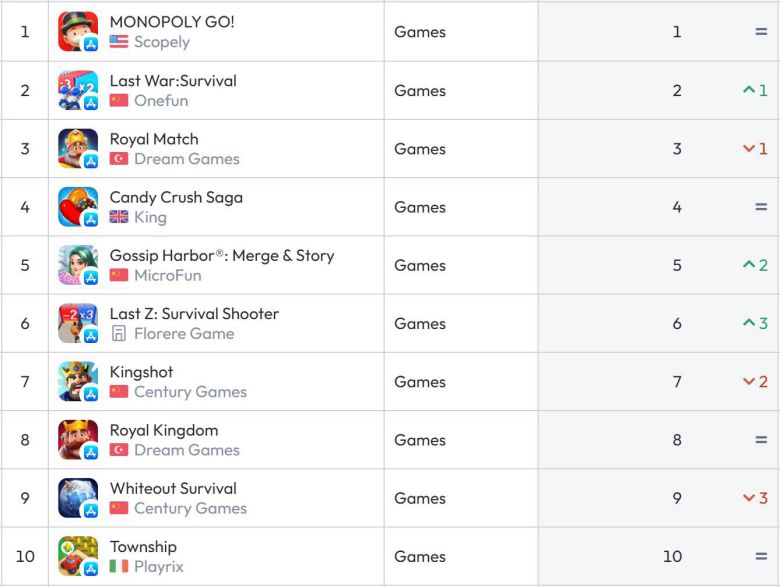Image resolution: width=780 pixels, height=587 pixels.
Task: Click the Last War:Survival app icon
Action: [78, 90]
